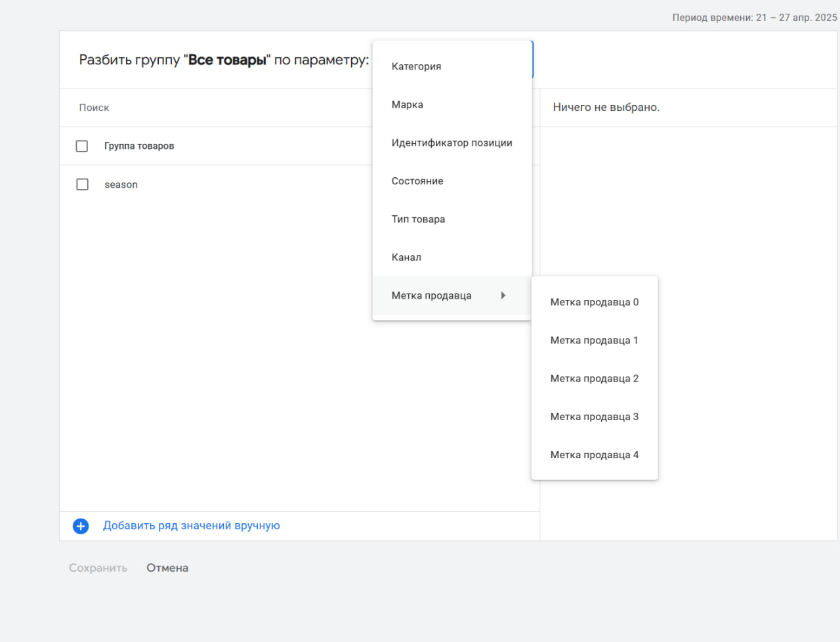Select Состояние from the list
Screen dimensions: 840x642
point(452,181)
